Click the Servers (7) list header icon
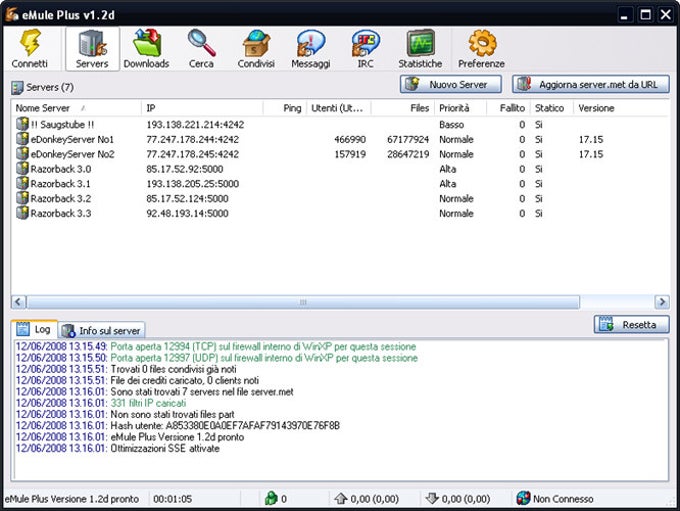 pyautogui.click(x=17, y=88)
